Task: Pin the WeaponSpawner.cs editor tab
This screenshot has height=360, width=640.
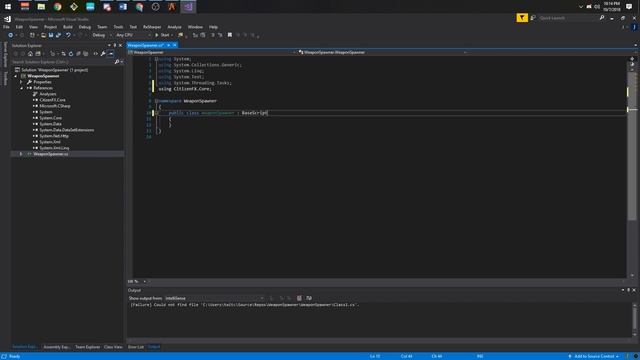Action: (x=169, y=45)
